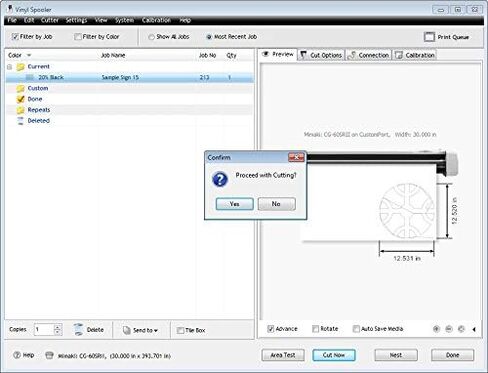This screenshot has width=488, height=373.
Task: Select the Most Recent Job radio button
Action: pos(209,37)
